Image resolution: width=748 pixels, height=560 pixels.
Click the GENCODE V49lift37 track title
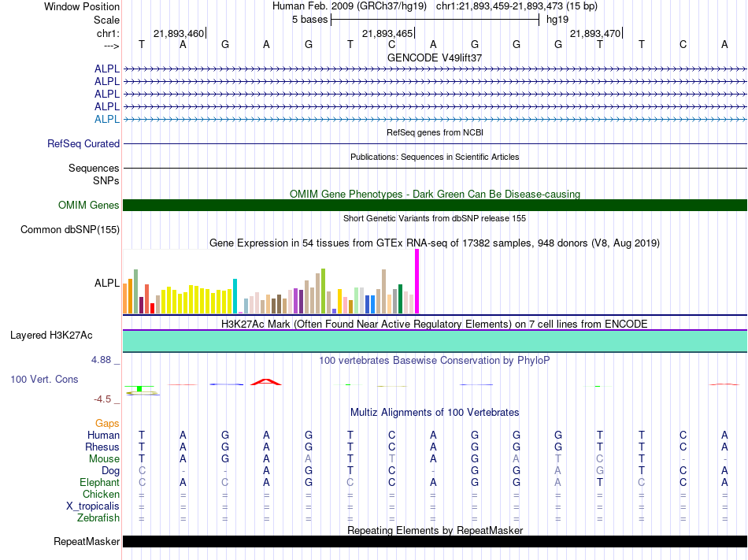click(435, 57)
